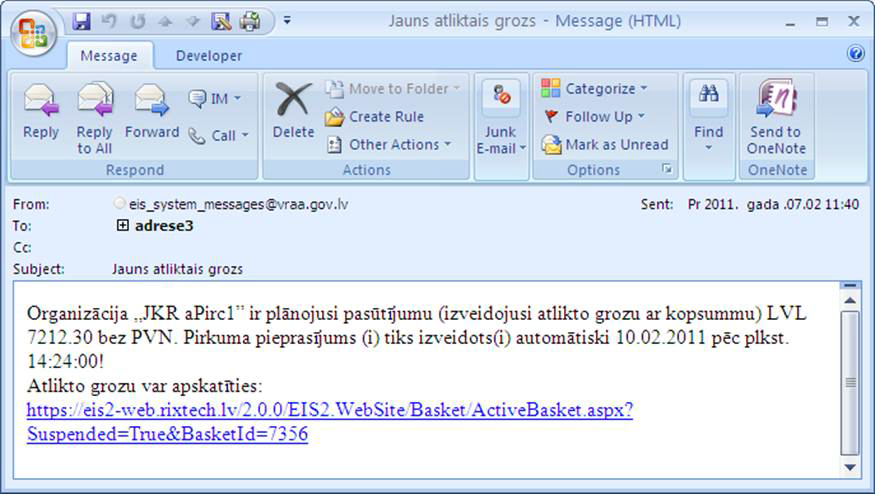Mark the message as Unread
The width and height of the screenshot is (875, 494).
pos(605,145)
